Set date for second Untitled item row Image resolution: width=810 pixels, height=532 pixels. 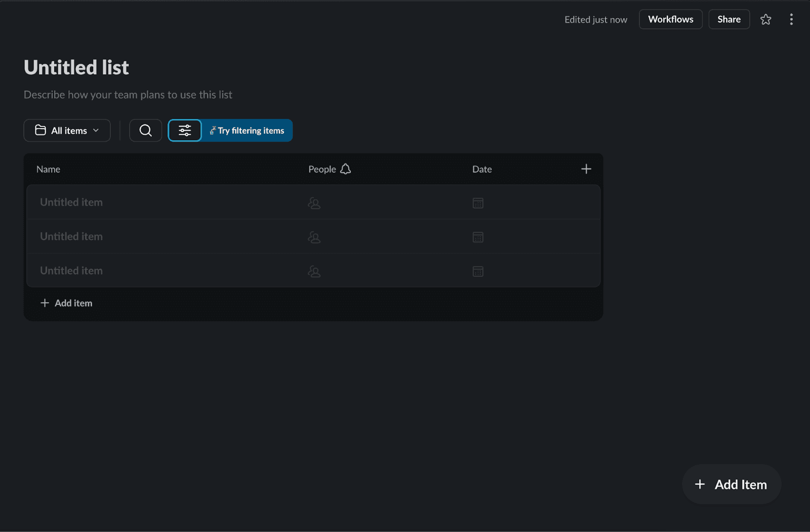478,237
